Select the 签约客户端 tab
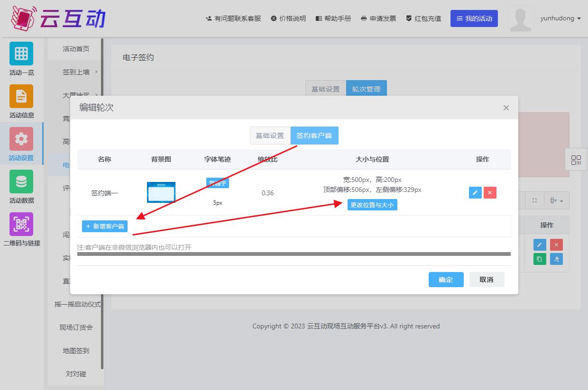Screen dimensions: 588x390 [314, 136]
